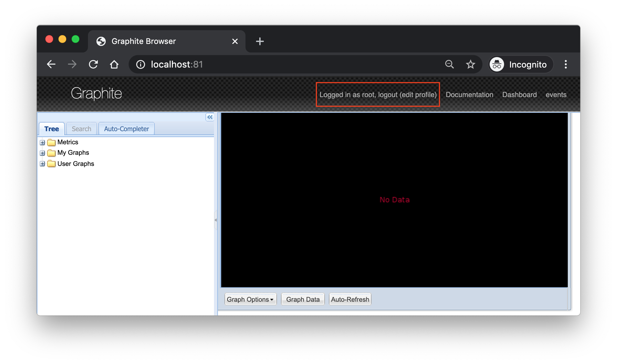
Task: Open the edit profile link
Action: click(x=418, y=95)
